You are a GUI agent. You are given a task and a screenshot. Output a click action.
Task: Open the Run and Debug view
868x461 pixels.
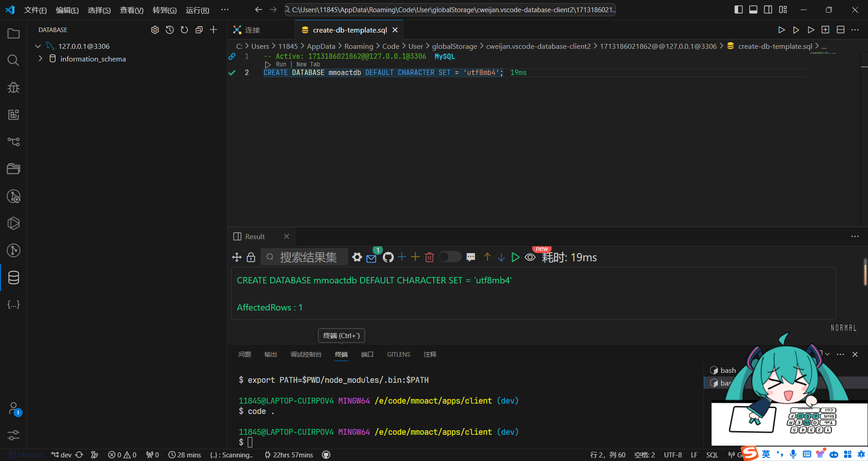[x=14, y=88]
